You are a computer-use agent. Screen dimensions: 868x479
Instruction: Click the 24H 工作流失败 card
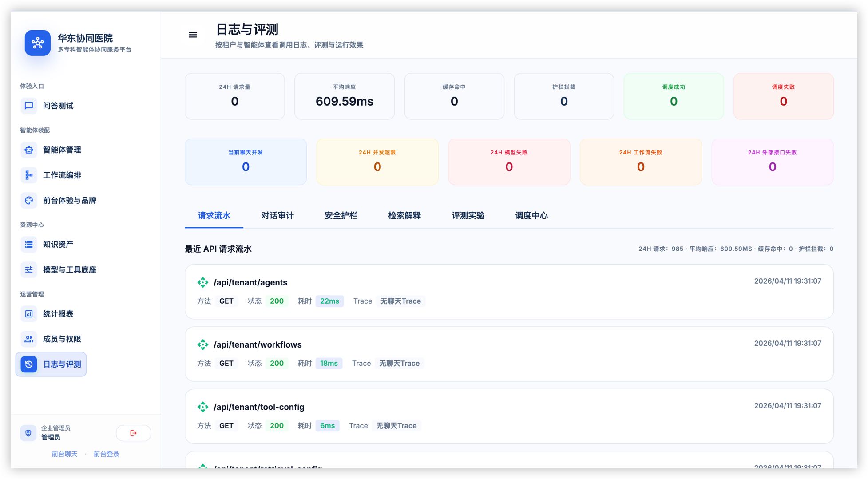[641, 162]
